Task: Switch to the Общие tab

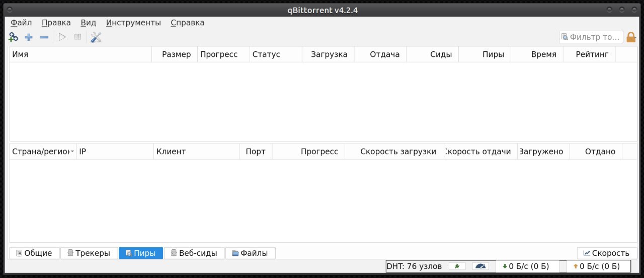Action: coord(34,253)
